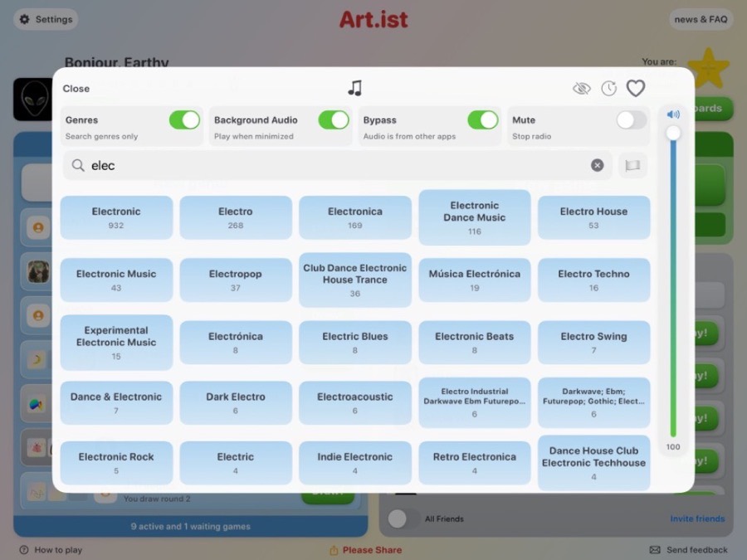The image size is (747, 560).
Task: Select the Electric Blues genre
Action: pos(355,343)
